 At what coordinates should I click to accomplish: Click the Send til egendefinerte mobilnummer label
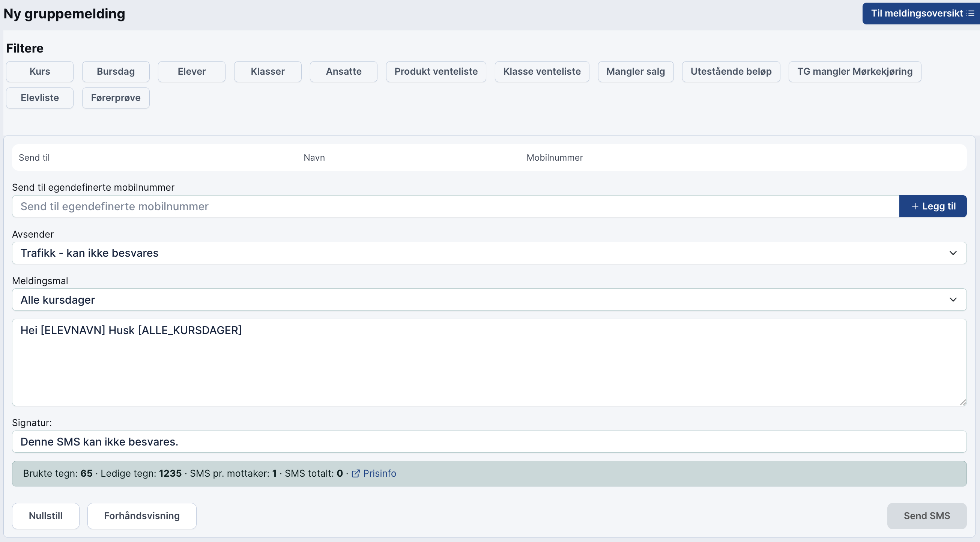pos(93,188)
